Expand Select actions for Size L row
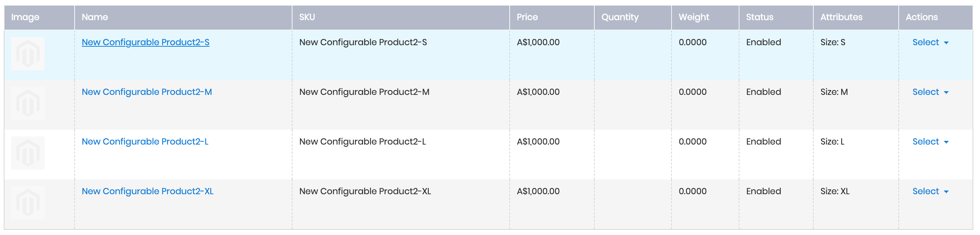This screenshot has width=980, height=235. click(930, 142)
